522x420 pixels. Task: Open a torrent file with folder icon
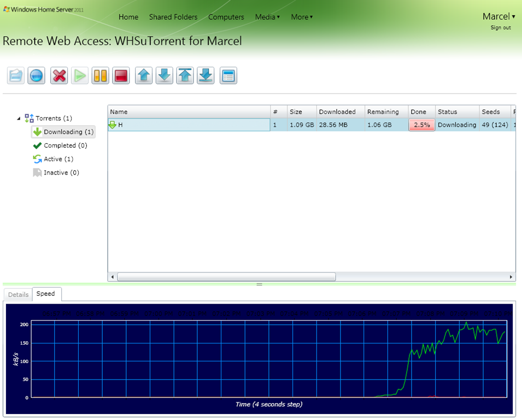coord(16,75)
